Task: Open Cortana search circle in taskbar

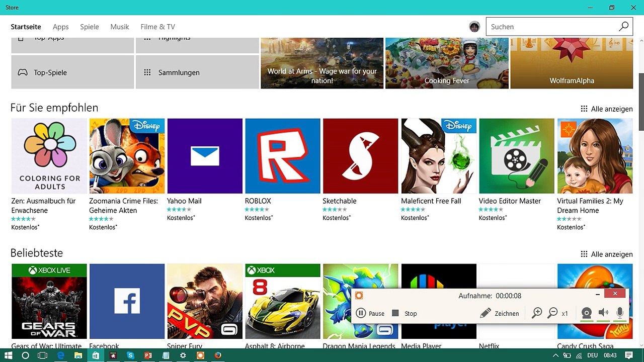Action: tap(26, 355)
